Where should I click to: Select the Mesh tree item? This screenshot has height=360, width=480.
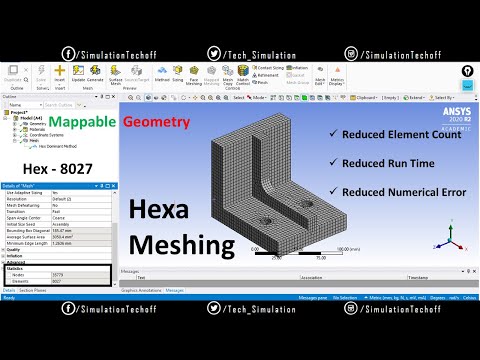(34, 141)
